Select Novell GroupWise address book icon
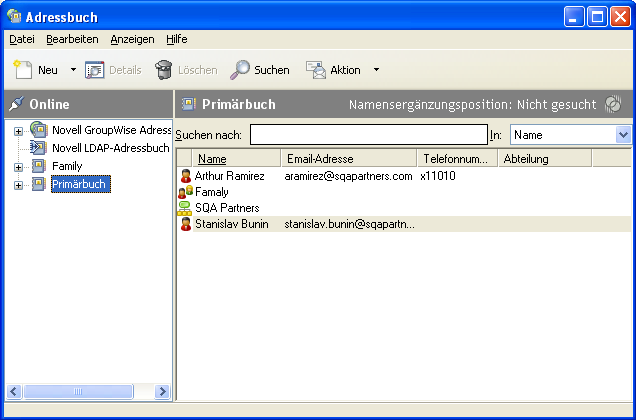Image resolution: width=636 pixels, height=420 pixels. [x=39, y=130]
